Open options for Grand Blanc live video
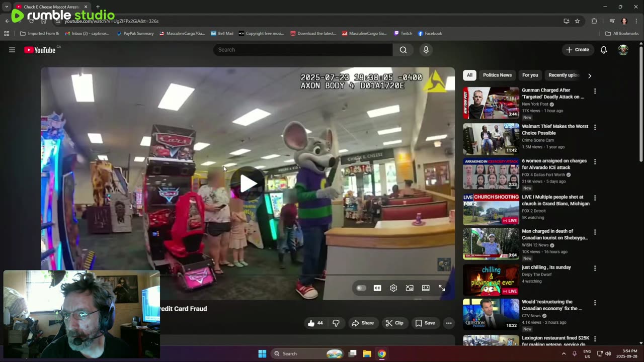Viewport: 644px width, 362px height. pos(595,198)
